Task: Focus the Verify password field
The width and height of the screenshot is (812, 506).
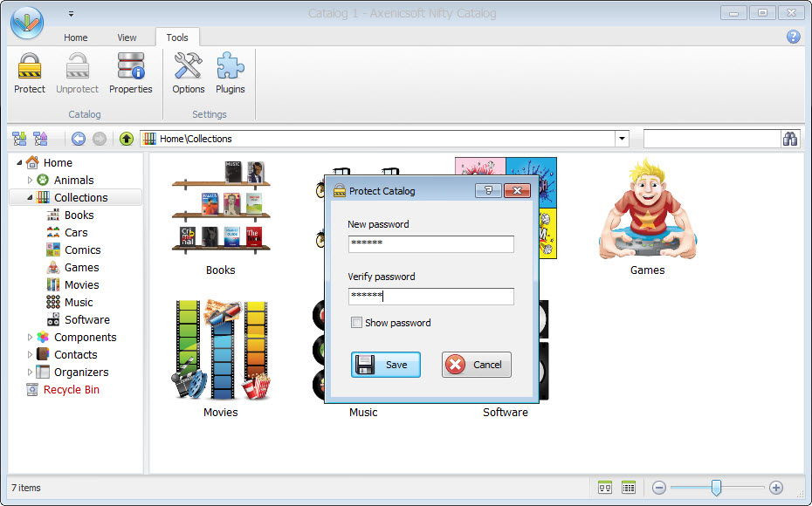Action: tap(430, 296)
